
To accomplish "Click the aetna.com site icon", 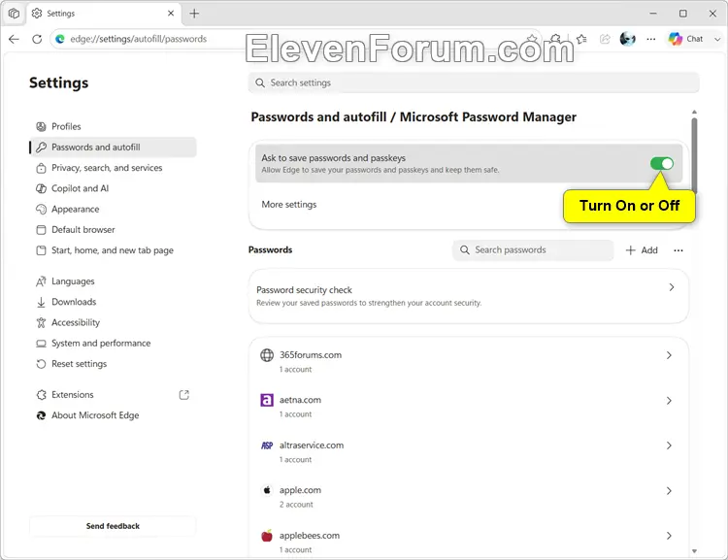I will 267,400.
